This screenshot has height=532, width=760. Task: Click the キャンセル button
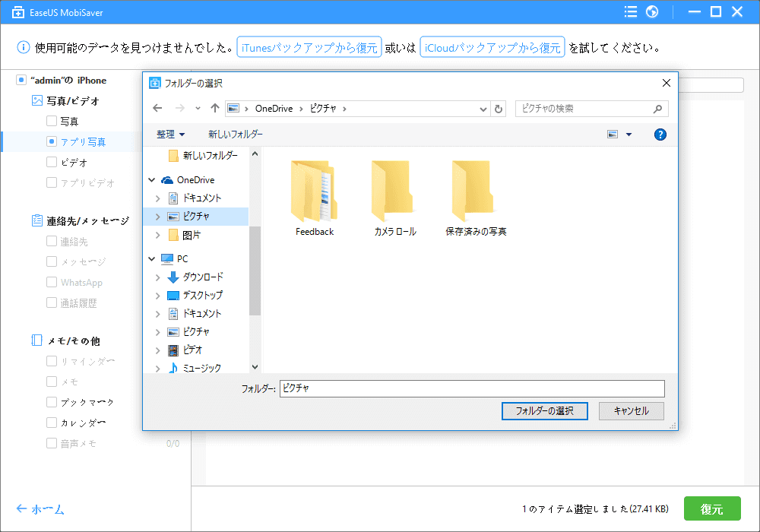631,411
